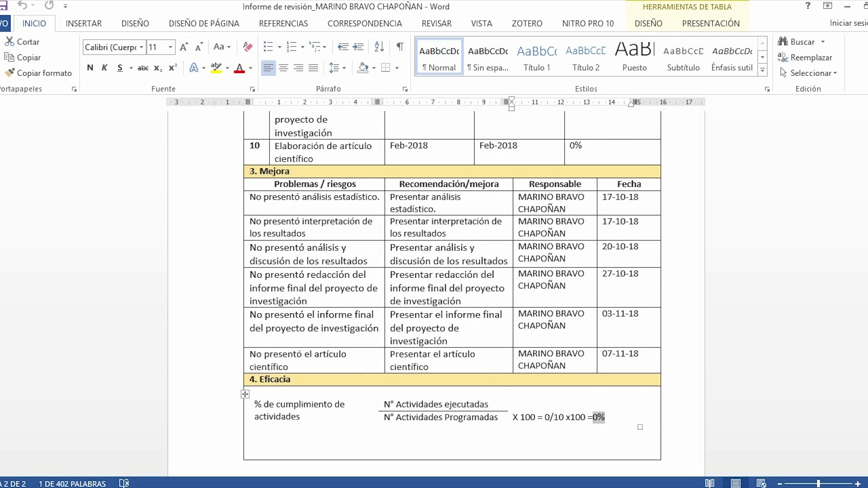868x488 pixels.
Task: Open the font name dropdown Calibri
Action: (x=141, y=47)
